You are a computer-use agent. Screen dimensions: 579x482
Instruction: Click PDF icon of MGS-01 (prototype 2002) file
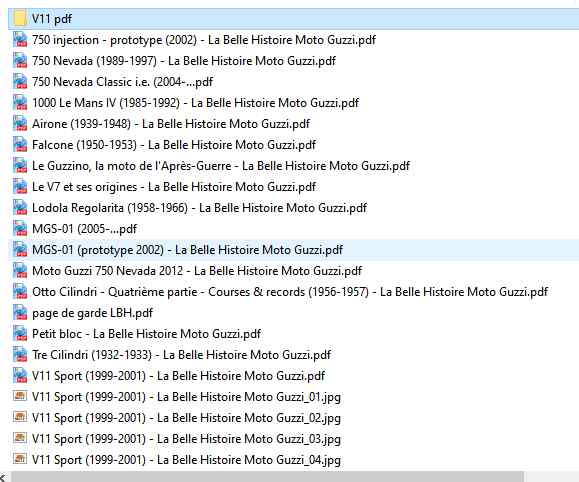pyautogui.click(x=20, y=250)
